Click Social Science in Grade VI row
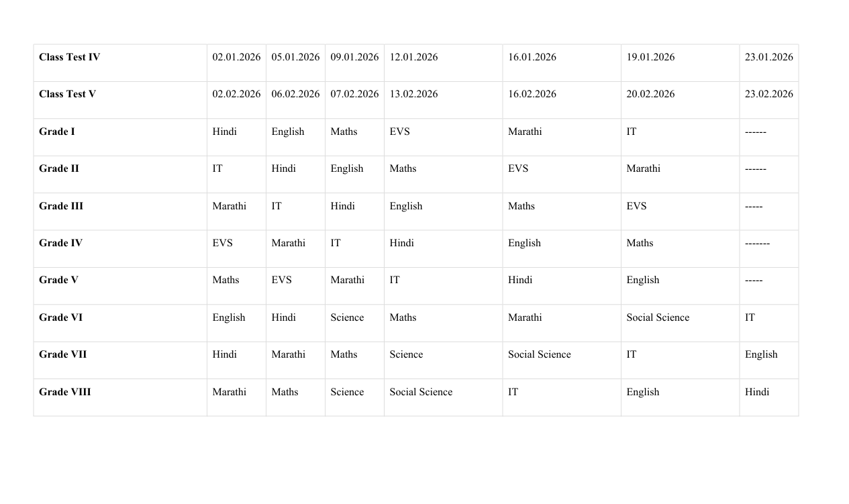This screenshot has height=504, width=849. [x=658, y=317]
